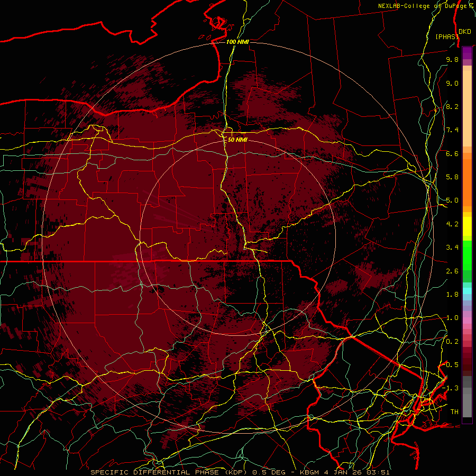The height and width of the screenshot is (476, 476).
Task: Select the 3.4 scale value
Action: 452,248
